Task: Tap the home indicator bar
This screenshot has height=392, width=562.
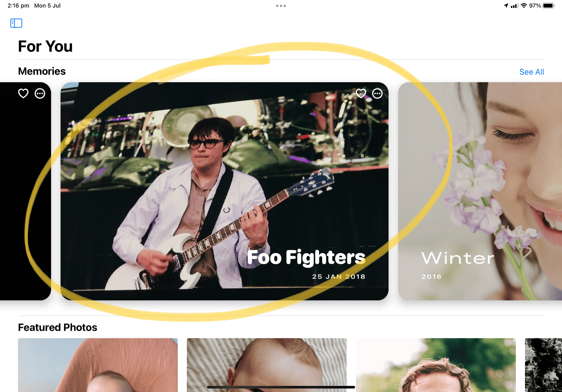Action: click(281, 387)
